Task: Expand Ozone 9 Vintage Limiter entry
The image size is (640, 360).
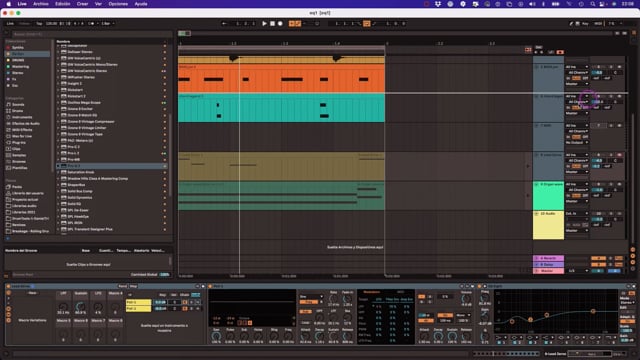Action: click(x=58, y=128)
